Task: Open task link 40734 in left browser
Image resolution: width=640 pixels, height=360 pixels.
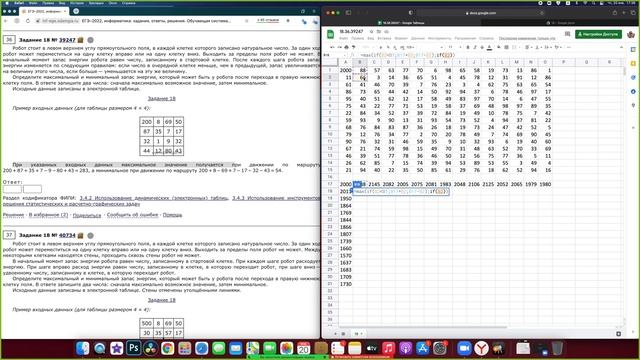Action: pyautogui.click(x=67, y=235)
